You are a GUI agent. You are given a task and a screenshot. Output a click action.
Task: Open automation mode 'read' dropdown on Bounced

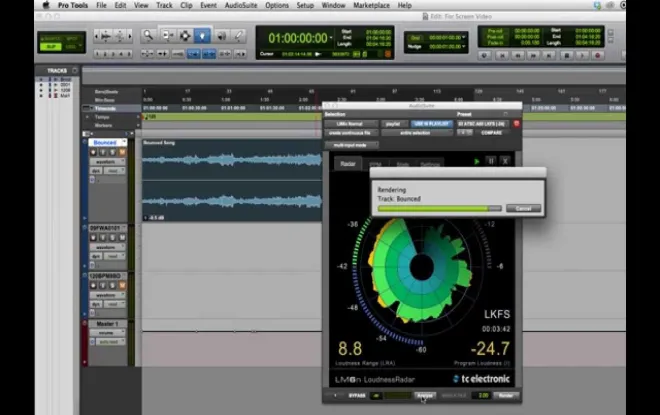(x=114, y=171)
